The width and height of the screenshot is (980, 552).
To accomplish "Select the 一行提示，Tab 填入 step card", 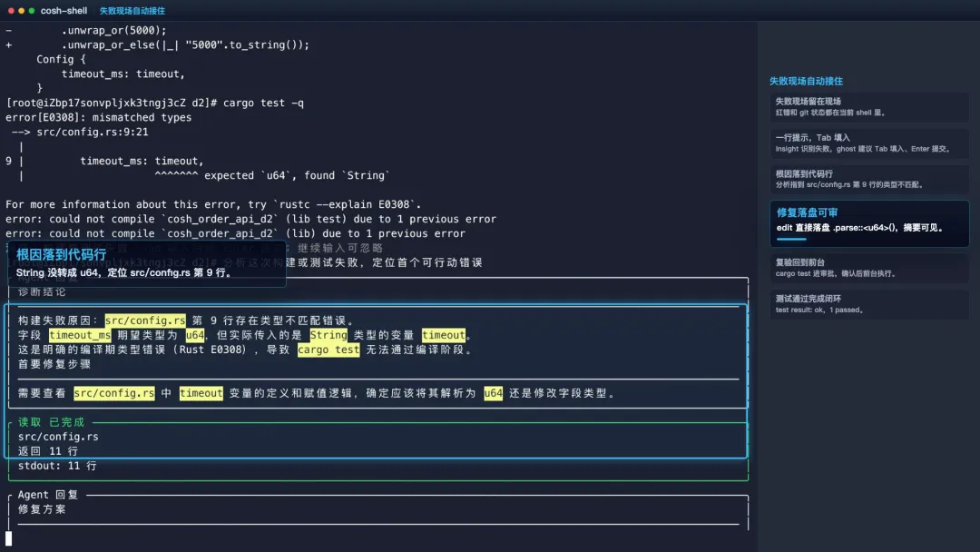I will point(869,143).
